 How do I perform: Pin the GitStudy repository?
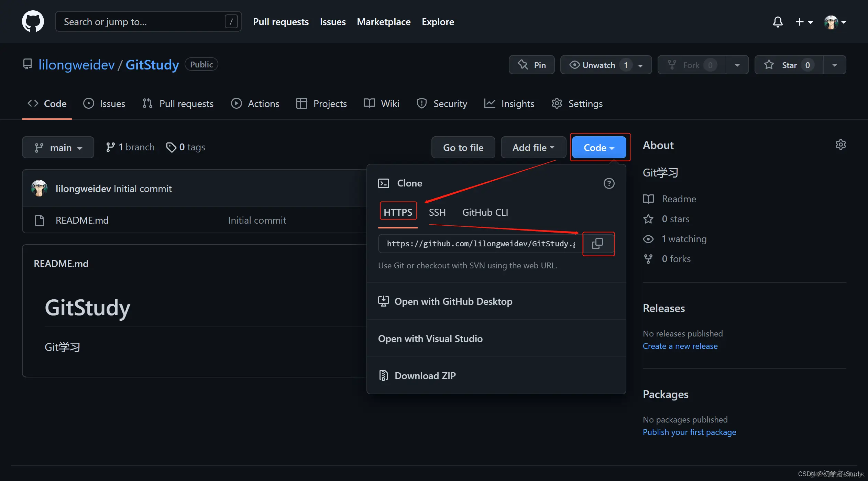tap(531, 65)
